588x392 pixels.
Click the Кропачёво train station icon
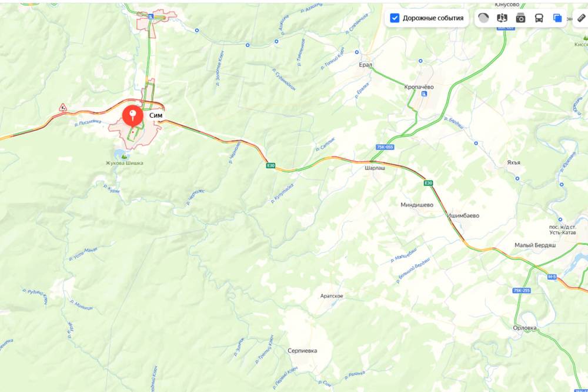(424, 94)
